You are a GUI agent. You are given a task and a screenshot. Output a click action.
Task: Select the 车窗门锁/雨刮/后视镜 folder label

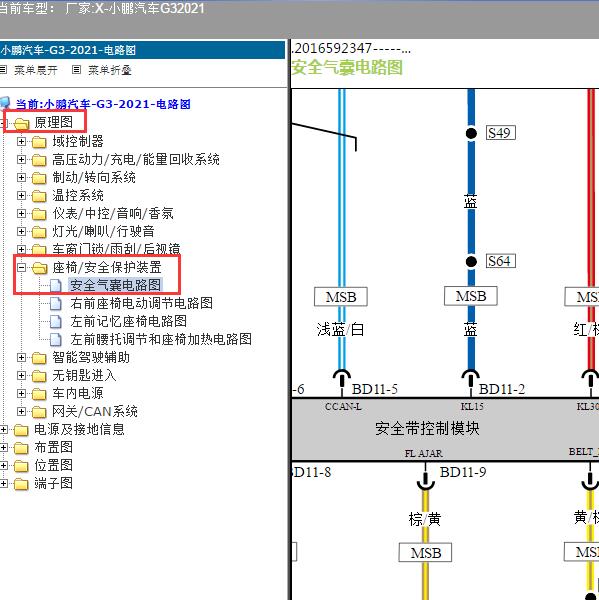[116, 249]
